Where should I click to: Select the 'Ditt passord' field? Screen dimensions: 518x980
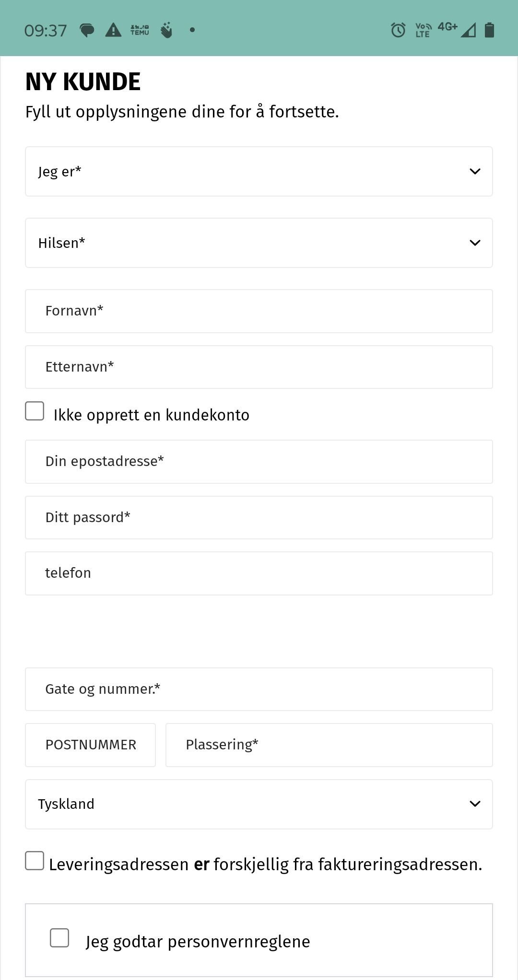pyautogui.click(x=259, y=518)
